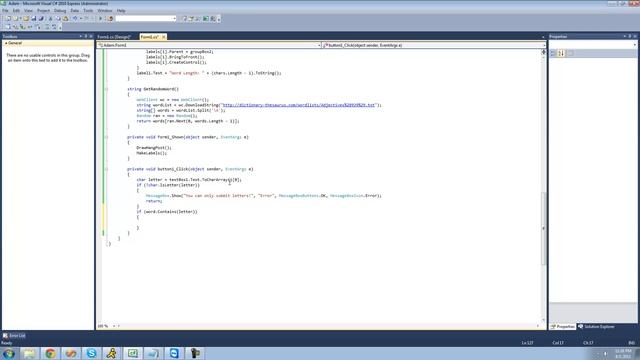Toggle auto-hide pin on Toolbox panel
Screen dimensions: 640x360
point(86,36)
